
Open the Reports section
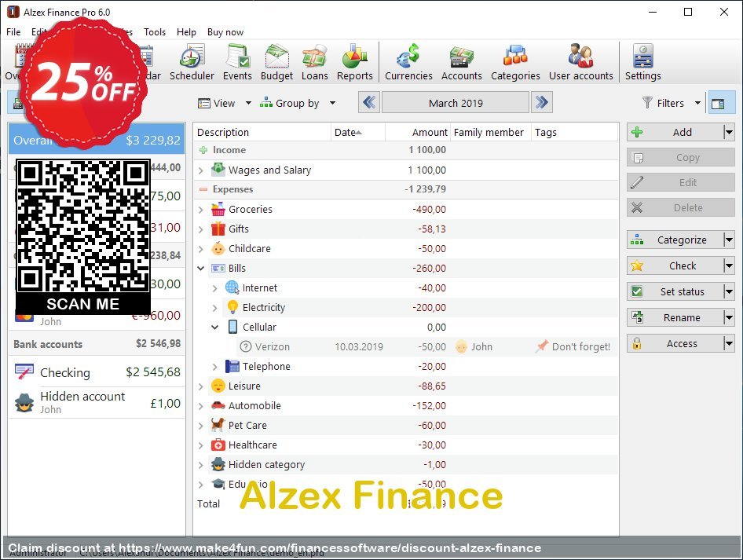point(354,63)
